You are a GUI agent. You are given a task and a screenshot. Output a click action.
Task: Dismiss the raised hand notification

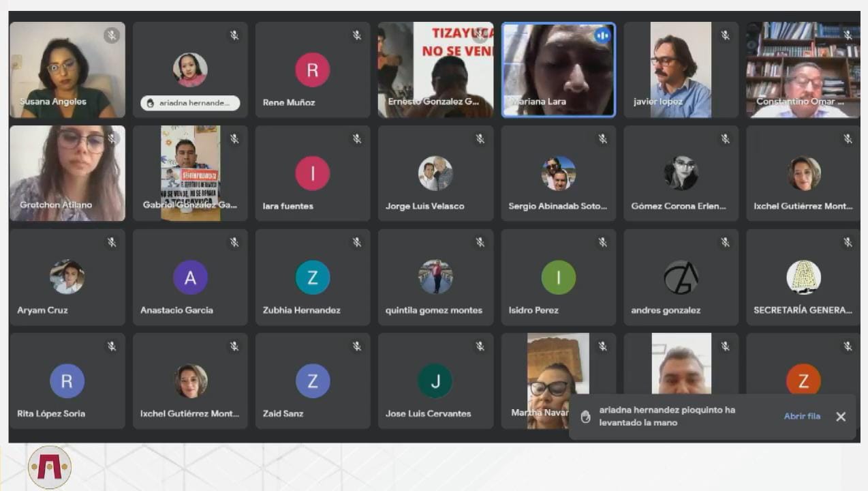841,417
